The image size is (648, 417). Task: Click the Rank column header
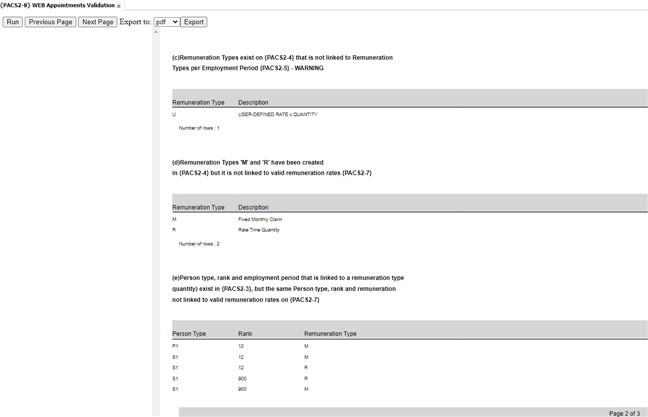click(x=245, y=333)
